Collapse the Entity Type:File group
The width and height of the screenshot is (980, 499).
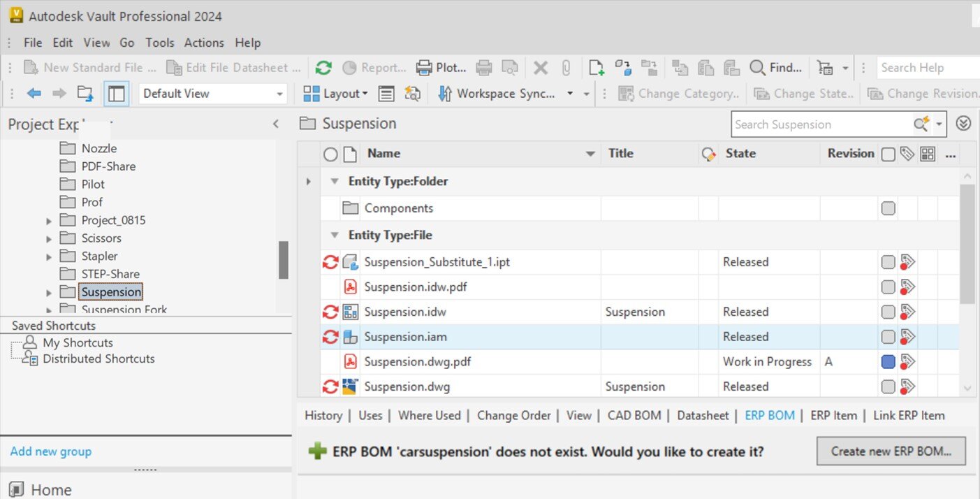pyautogui.click(x=334, y=235)
